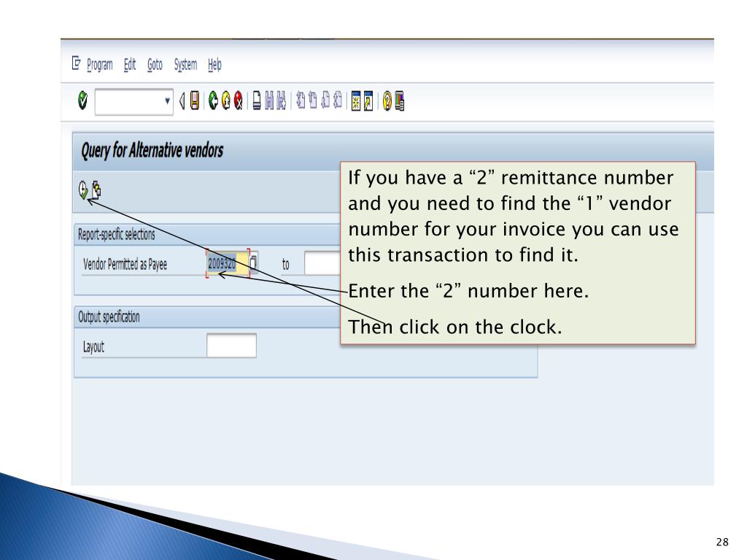
Task: Click the Save diskette icon
Action: pyautogui.click(x=194, y=101)
